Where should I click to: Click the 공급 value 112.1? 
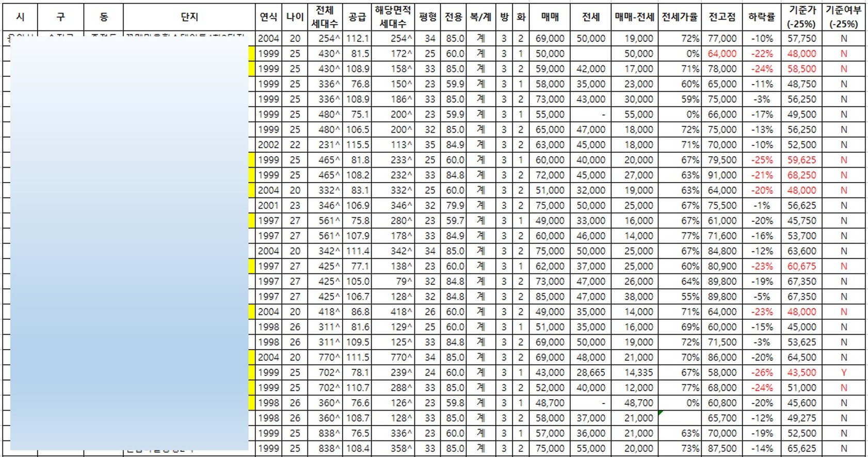[x=358, y=38]
